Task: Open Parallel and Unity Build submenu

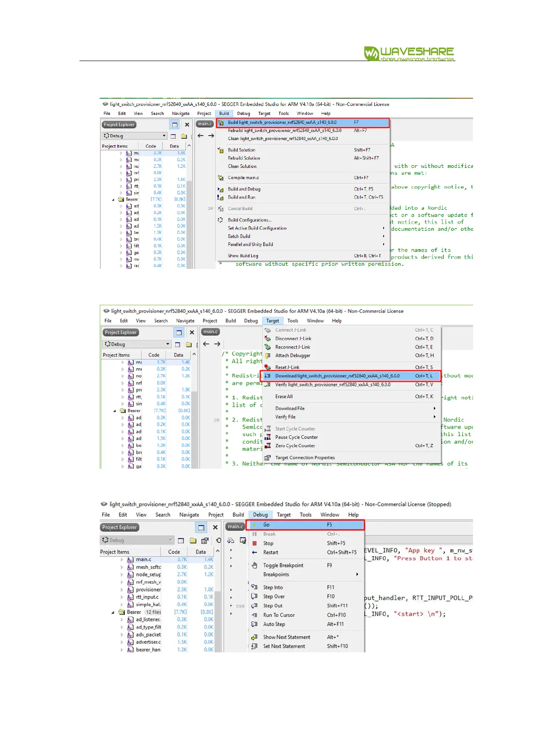Action: [303, 245]
